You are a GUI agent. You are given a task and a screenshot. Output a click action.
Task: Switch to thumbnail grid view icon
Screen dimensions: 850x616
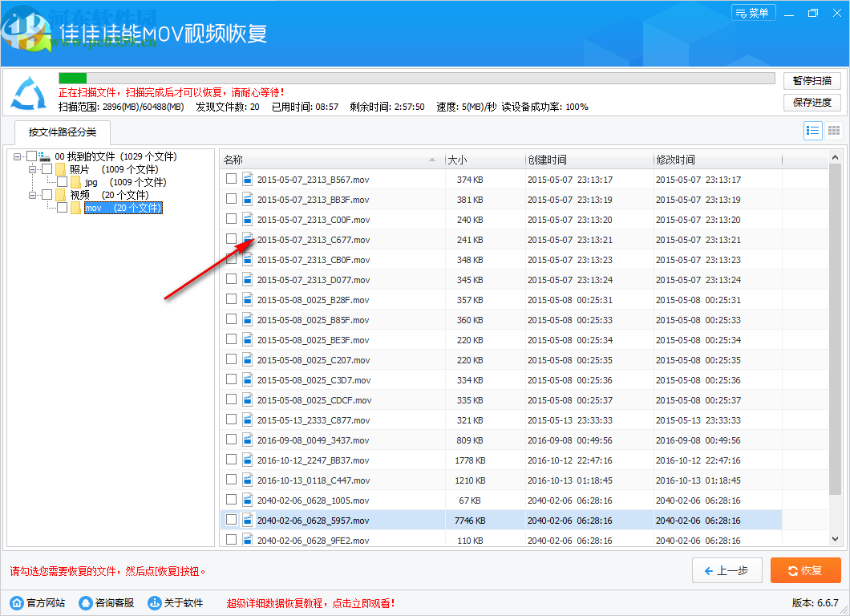pos(834,131)
